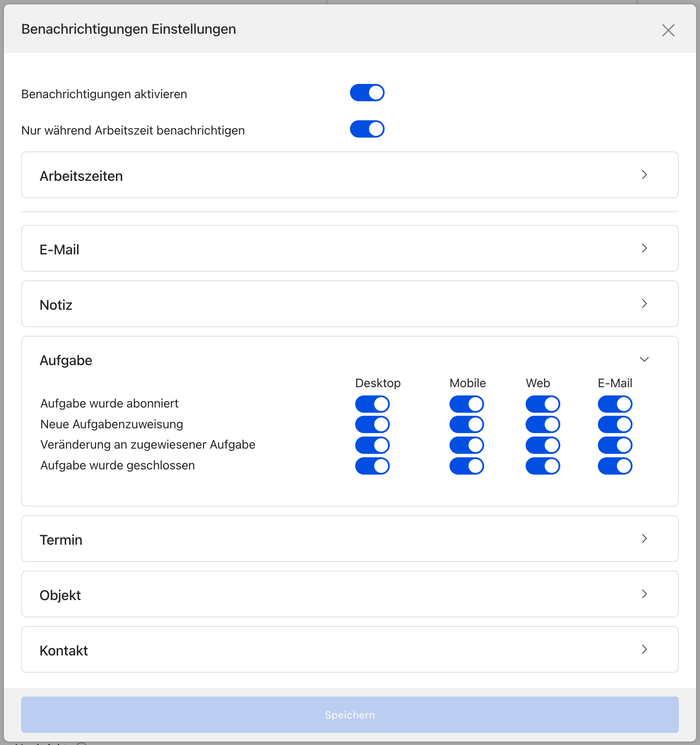The image size is (700, 745).
Task: Open the Kontakt section header
Action: [64, 651]
